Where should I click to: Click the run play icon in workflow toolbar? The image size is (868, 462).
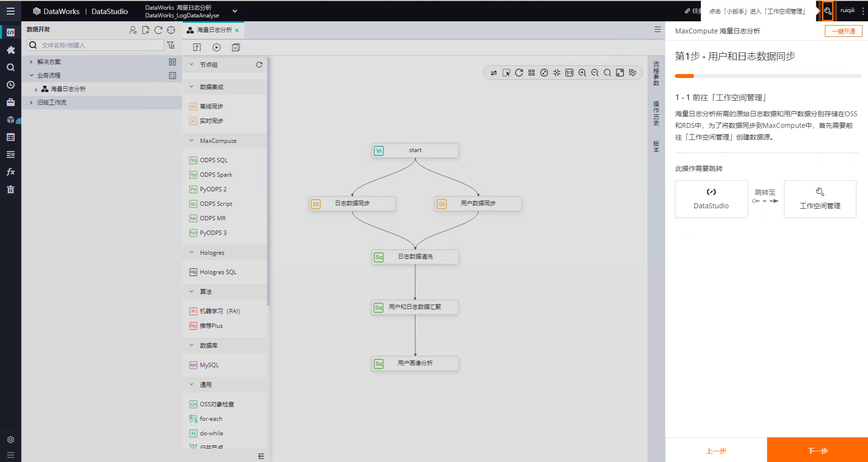coord(216,47)
